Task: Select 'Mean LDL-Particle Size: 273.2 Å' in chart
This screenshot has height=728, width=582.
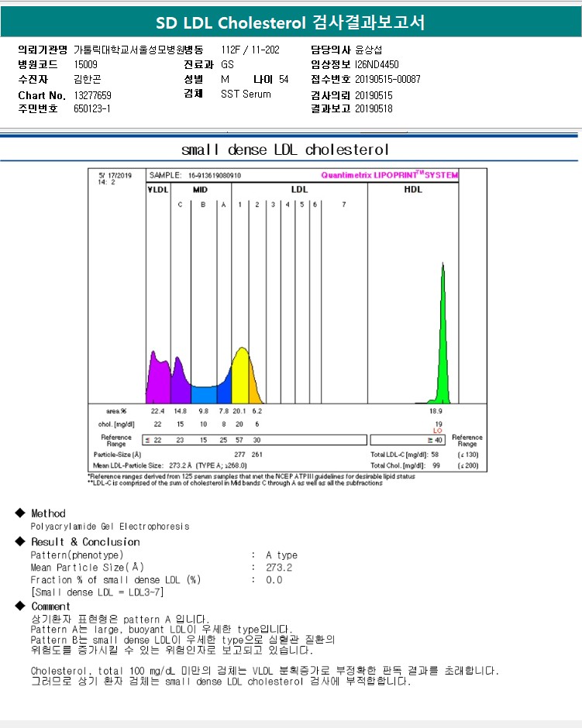Action: click(142, 465)
